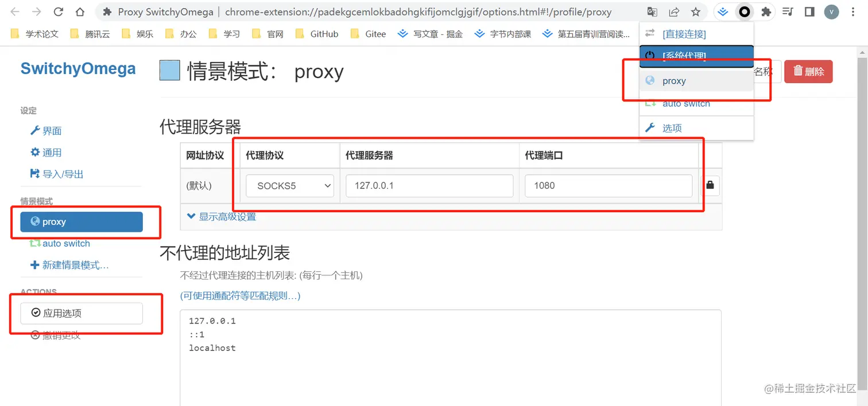Open the 学术论文 bookmark folder
Image resolution: width=868 pixels, height=406 pixels.
coord(35,34)
